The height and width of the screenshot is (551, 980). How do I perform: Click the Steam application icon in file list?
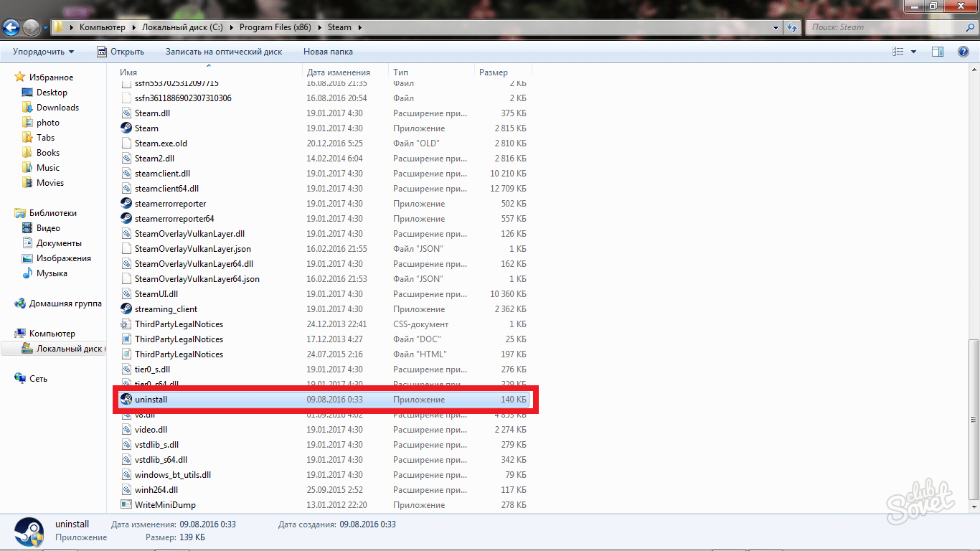pos(126,128)
